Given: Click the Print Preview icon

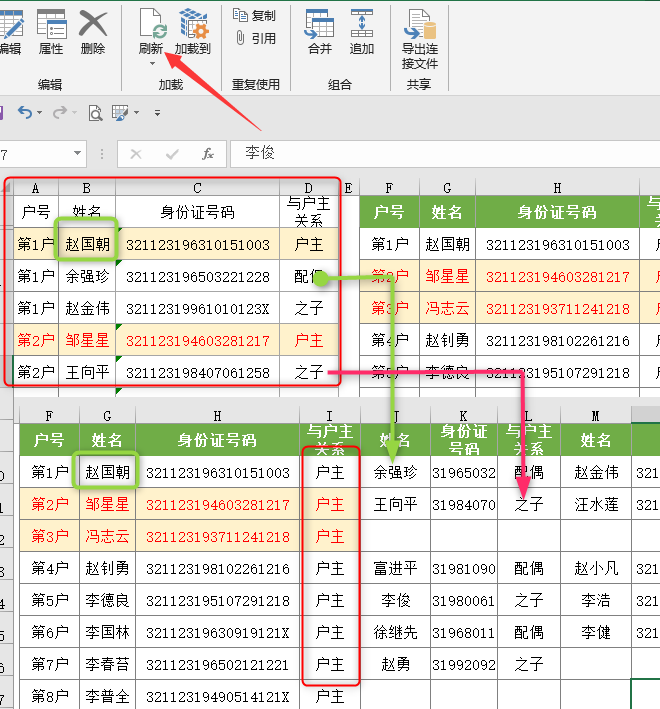Looking at the screenshot, I should coord(95,113).
